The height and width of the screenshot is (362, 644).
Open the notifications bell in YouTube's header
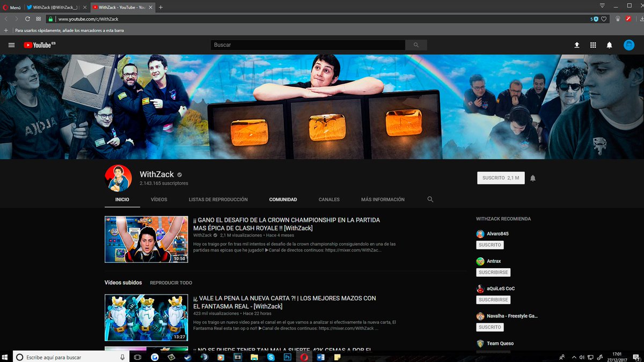pyautogui.click(x=609, y=45)
